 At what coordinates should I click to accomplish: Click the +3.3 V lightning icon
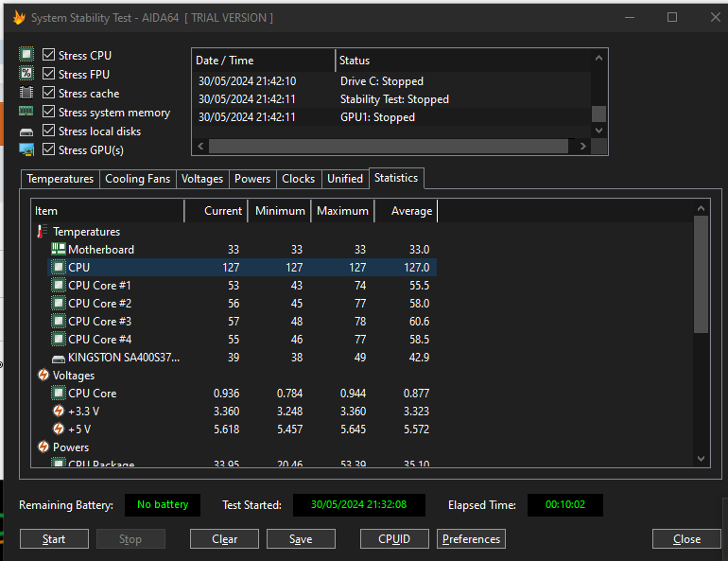[x=59, y=411]
